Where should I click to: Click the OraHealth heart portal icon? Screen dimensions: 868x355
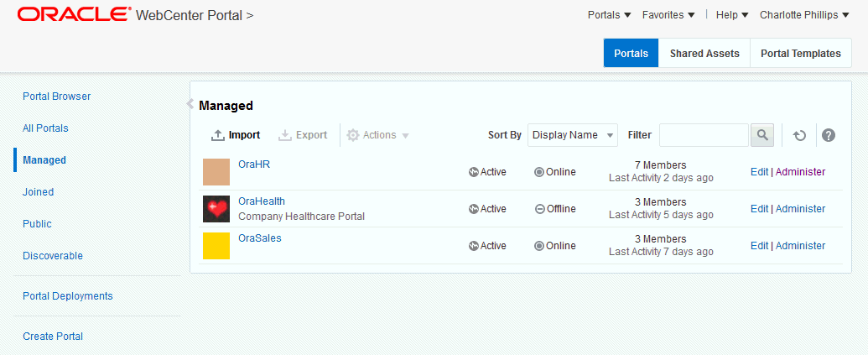(216, 209)
